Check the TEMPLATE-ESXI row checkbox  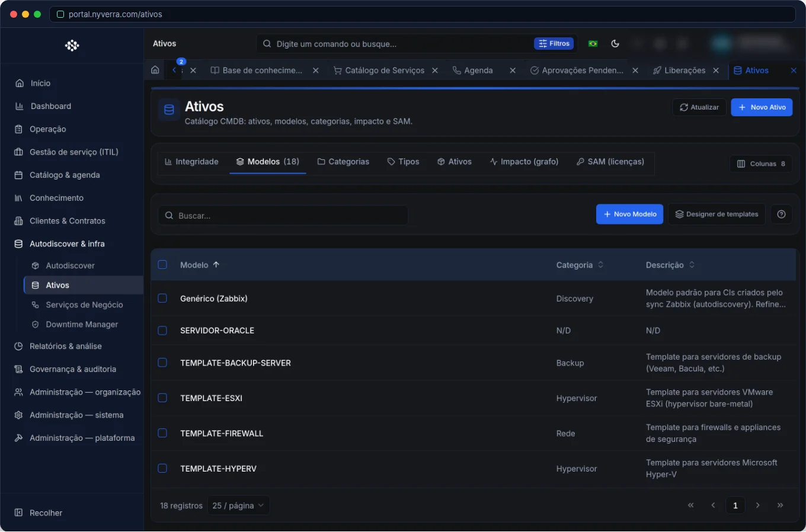tap(162, 398)
